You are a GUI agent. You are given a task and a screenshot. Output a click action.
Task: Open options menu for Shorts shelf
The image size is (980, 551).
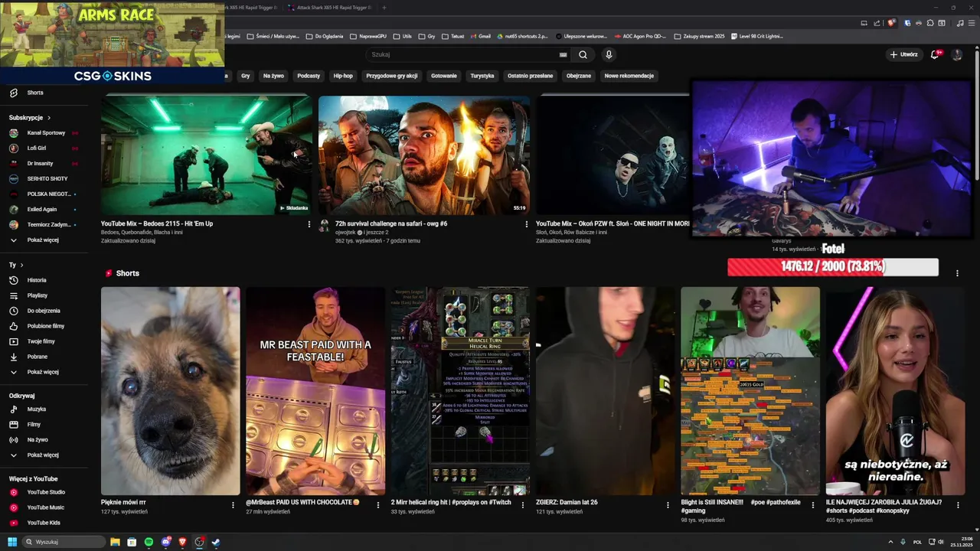[x=957, y=273]
